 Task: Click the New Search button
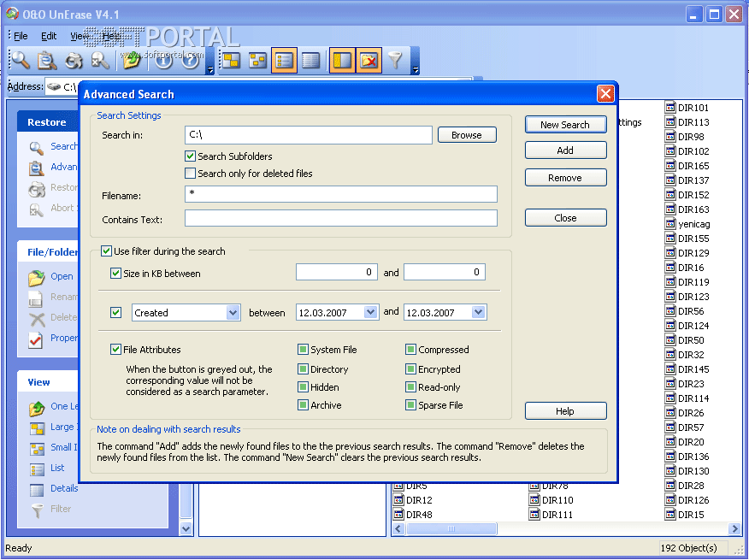click(565, 125)
